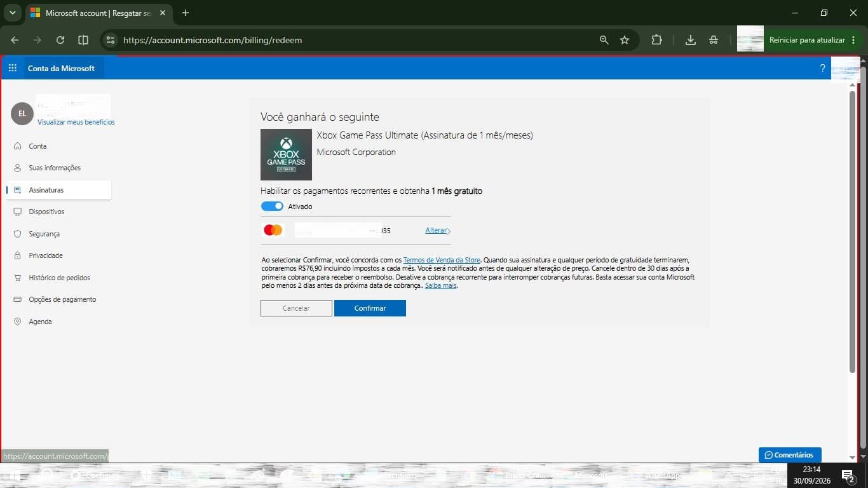Image resolution: width=868 pixels, height=488 pixels.
Task: Open the downloads icon in toolbar
Action: 691,40
